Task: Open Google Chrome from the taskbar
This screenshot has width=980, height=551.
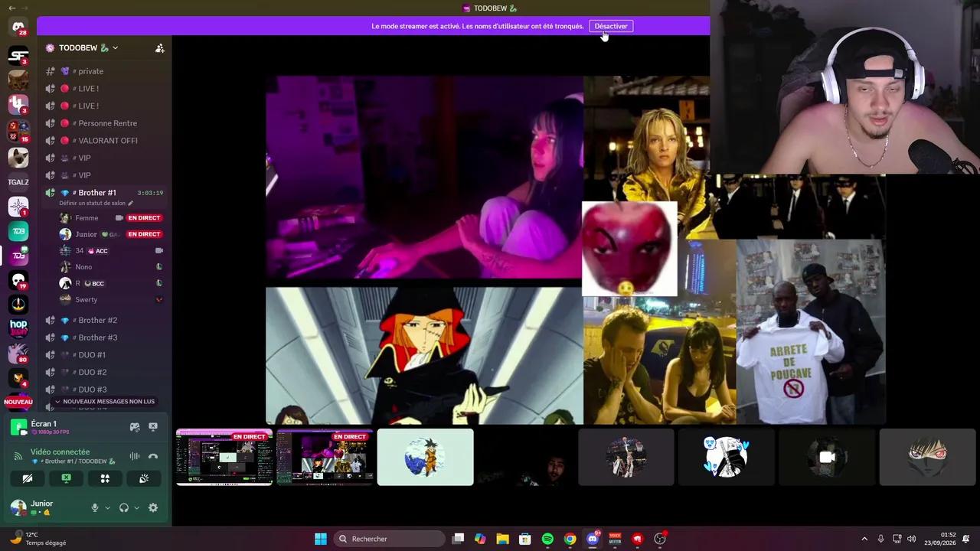Action: point(570,539)
